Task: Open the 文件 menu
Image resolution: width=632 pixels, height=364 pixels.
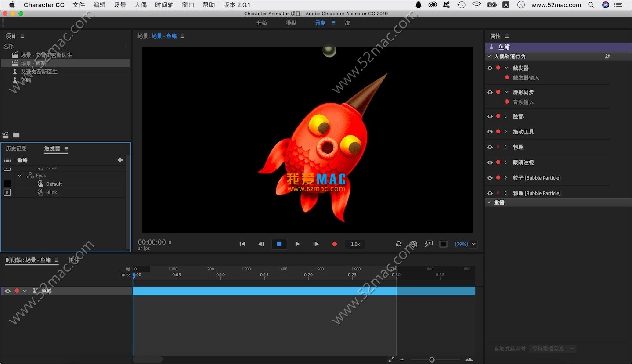Action: point(79,5)
